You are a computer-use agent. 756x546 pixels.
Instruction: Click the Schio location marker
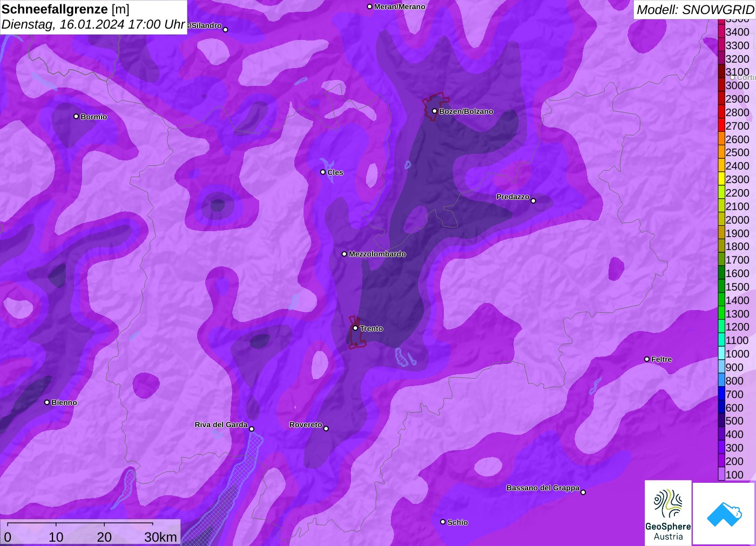pyautogui.click(x=443, y=522)
